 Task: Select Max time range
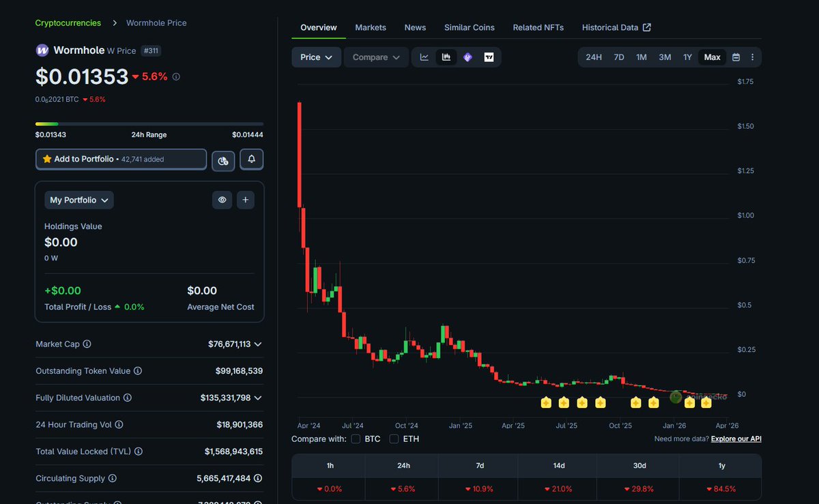pos(712,57)
